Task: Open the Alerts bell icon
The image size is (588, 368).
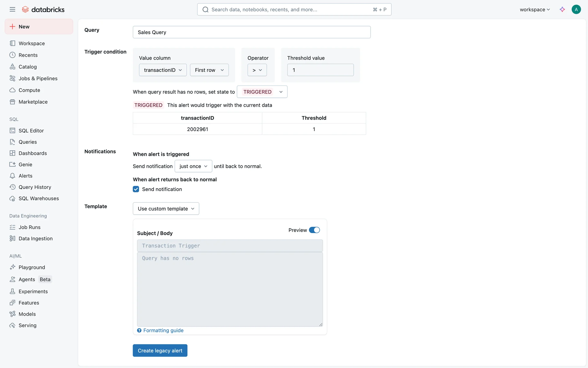Action: pyautogui.click(x=12, y=176)
